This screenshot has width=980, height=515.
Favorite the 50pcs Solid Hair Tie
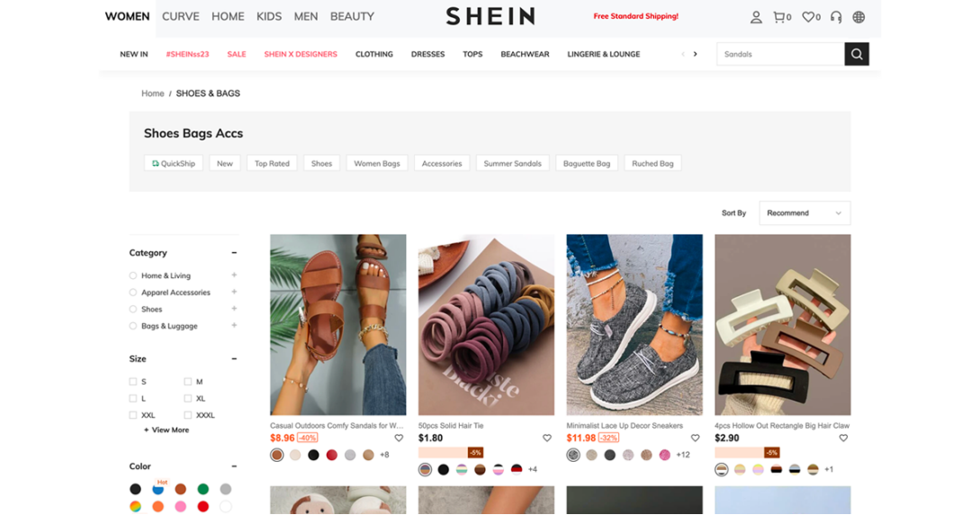coord(547,438)
